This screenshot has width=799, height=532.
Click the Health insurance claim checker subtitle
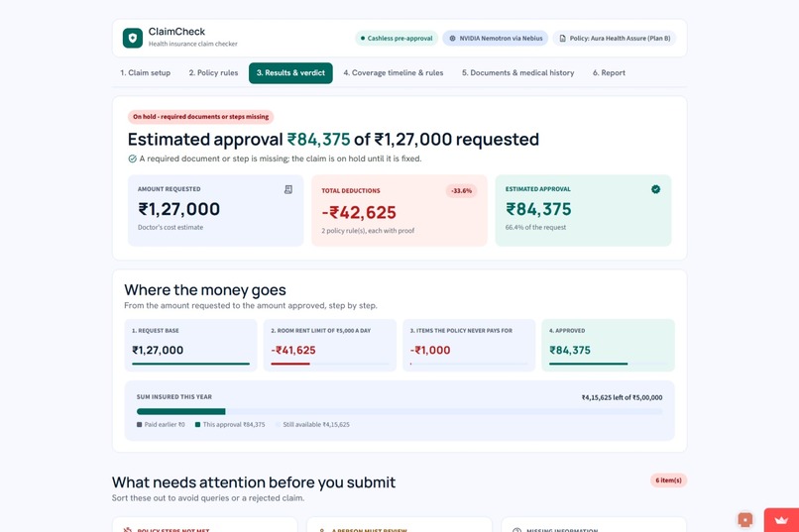(193, 44)
